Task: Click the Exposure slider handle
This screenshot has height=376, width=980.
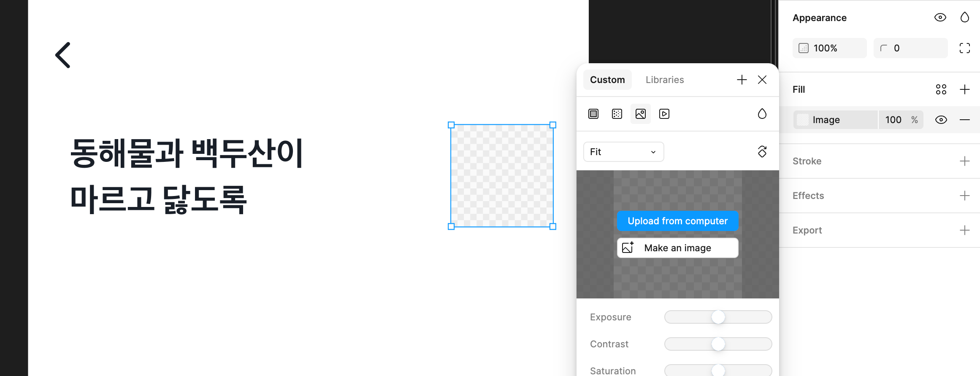Action: pyautogui.click(x=718, y=317)
